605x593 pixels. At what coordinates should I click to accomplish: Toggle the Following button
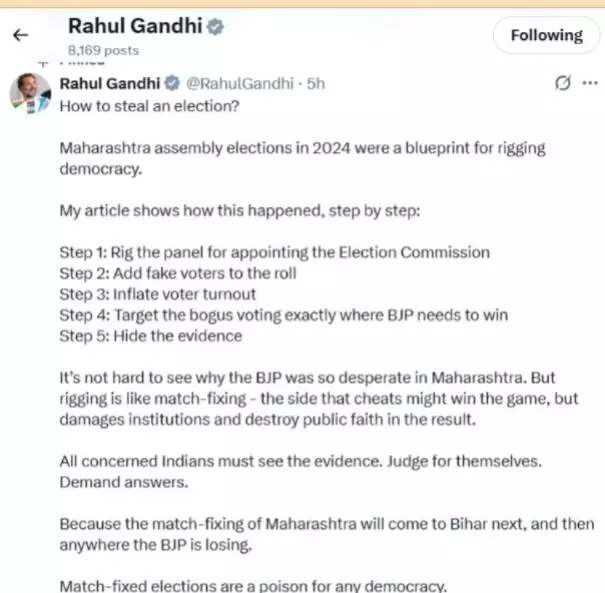click(545, 36)
